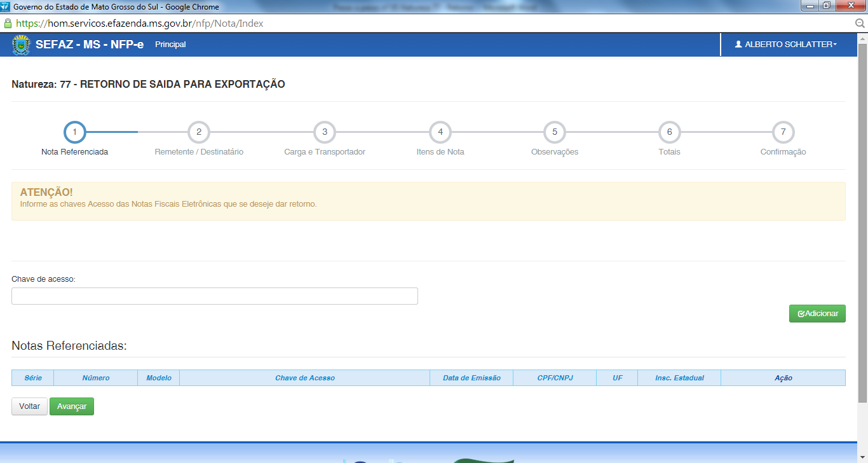Viewport: 868px width, 463px height.
Task: Select step 5 circle Observações
Action: point(555,132)
